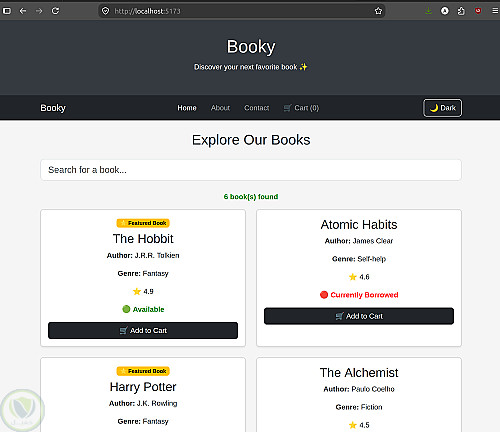Open the About nav item
The image size is (500, 432).
click(x=220, y=108)
